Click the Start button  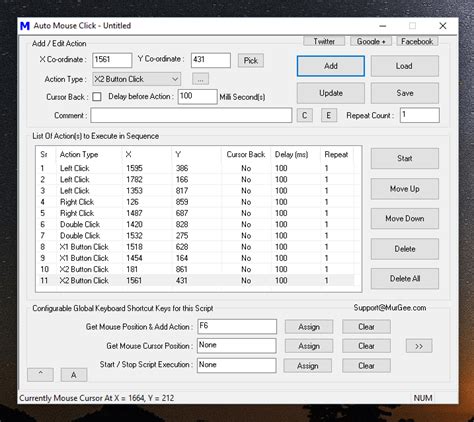point(405,158)
